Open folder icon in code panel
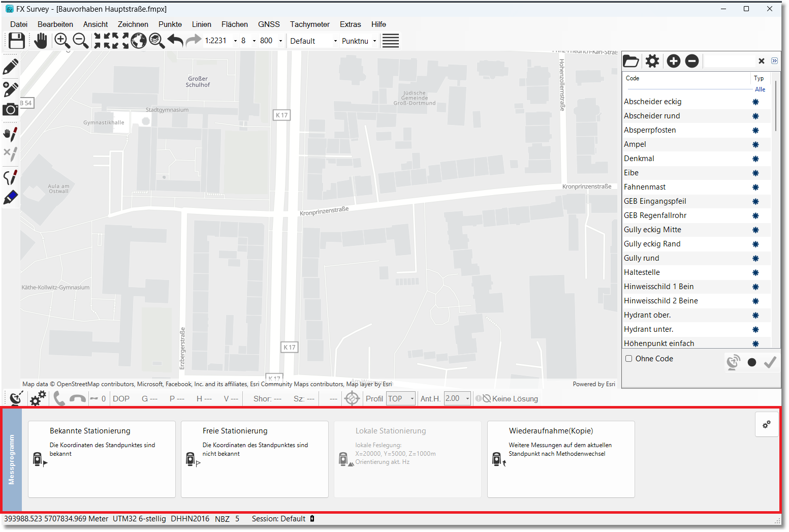Screen dimensions: 789x532 click(630, 61)
